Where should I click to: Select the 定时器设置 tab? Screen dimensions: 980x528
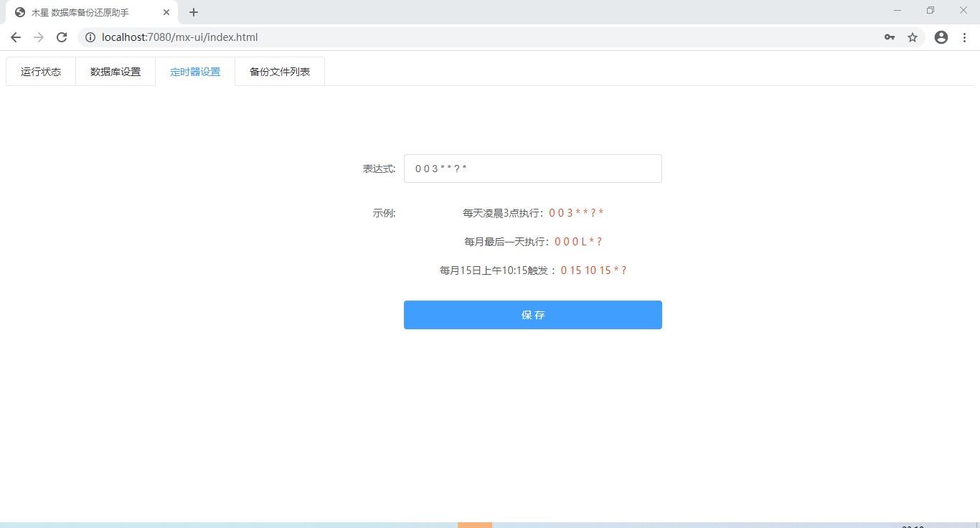point(195,72)
